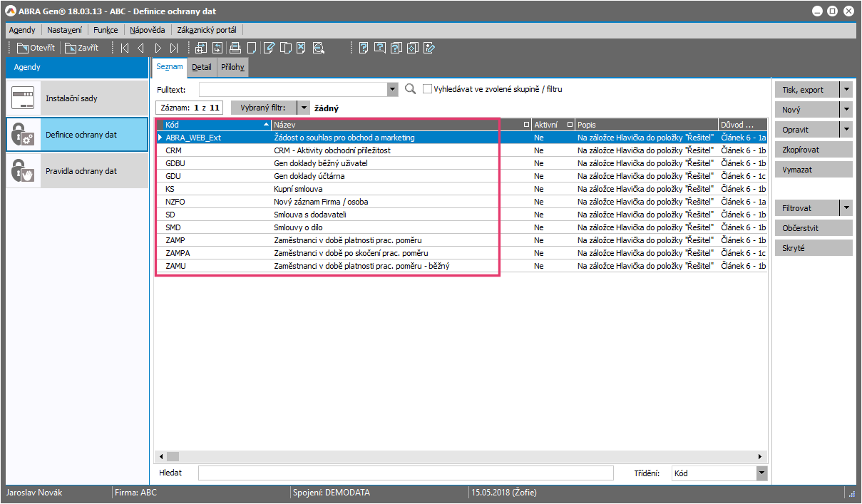The width and height of the screenshot is (862, 504).
Task: Jump to the last record arrow
Action: 174,48
